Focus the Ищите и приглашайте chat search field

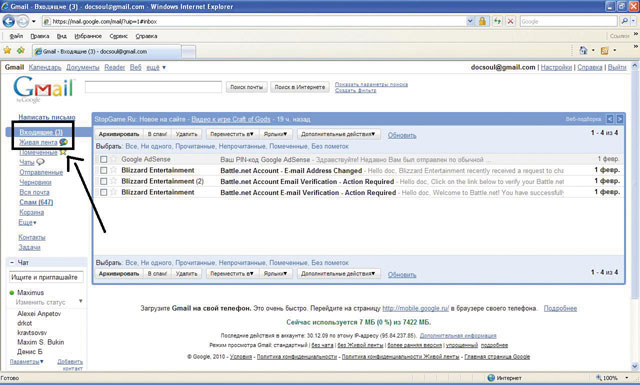(x=46, y=277)
